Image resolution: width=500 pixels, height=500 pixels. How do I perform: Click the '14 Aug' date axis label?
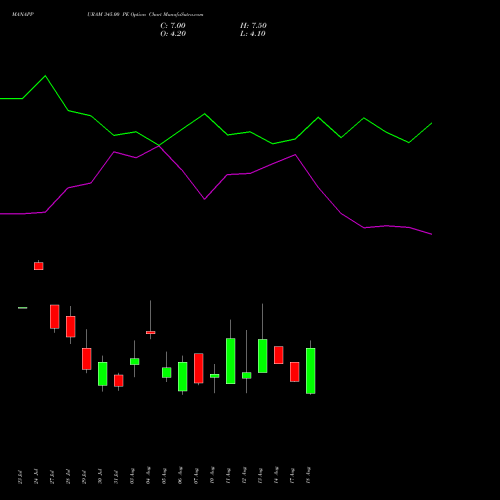click(276, 476)
